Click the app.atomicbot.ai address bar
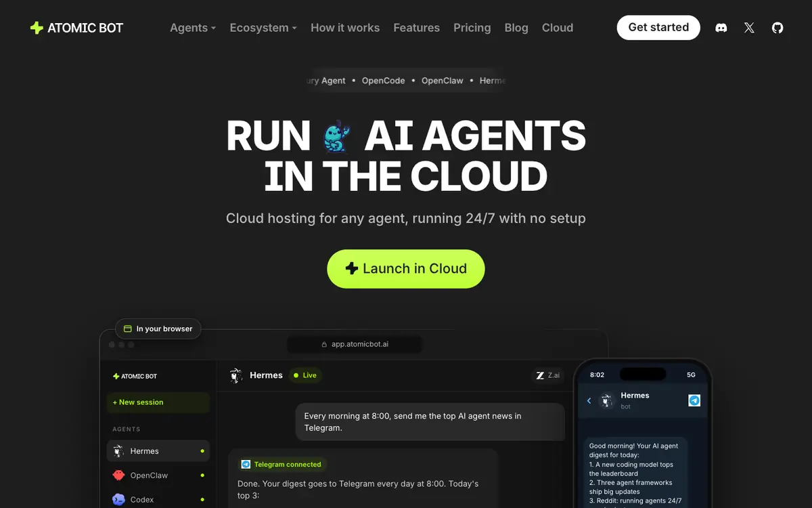 click(355, 344)
